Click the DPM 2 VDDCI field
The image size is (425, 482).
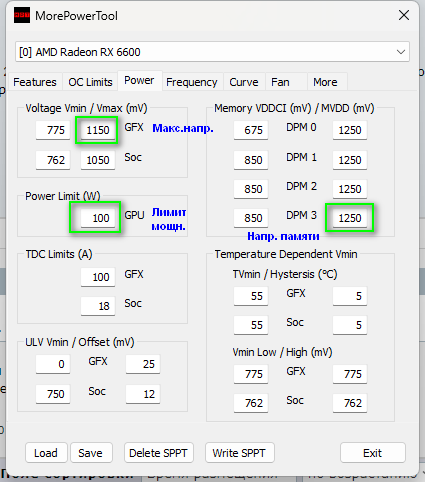tap(251, 189)
